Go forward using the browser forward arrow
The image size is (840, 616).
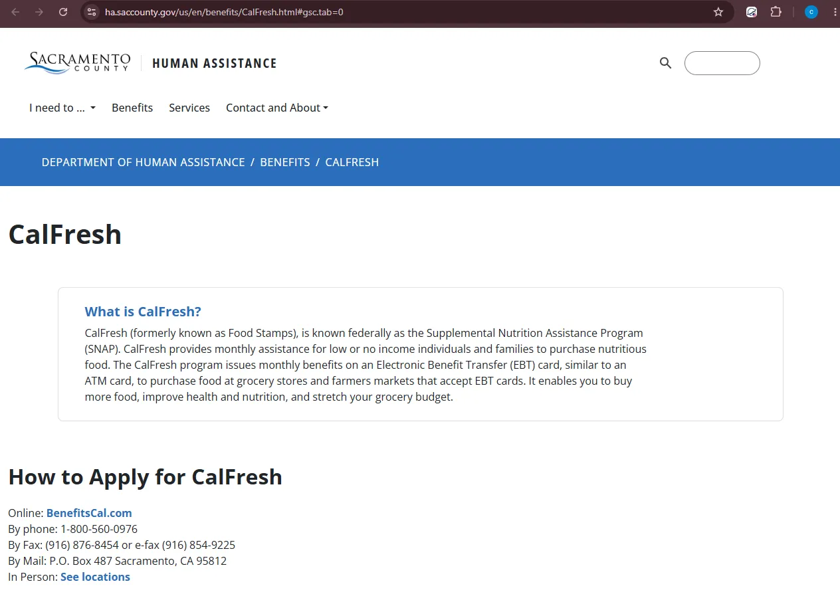(39, 12)
